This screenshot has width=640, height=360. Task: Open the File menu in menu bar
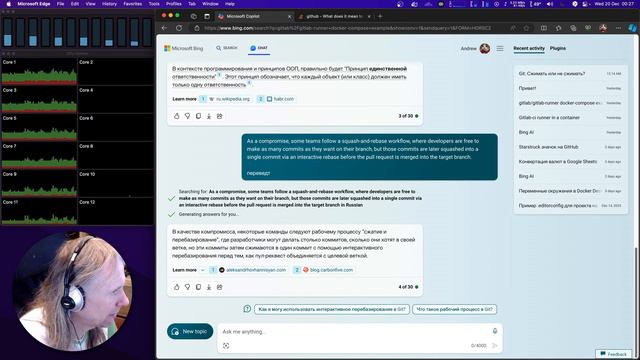pyautogui.click(x=60, y=4)
